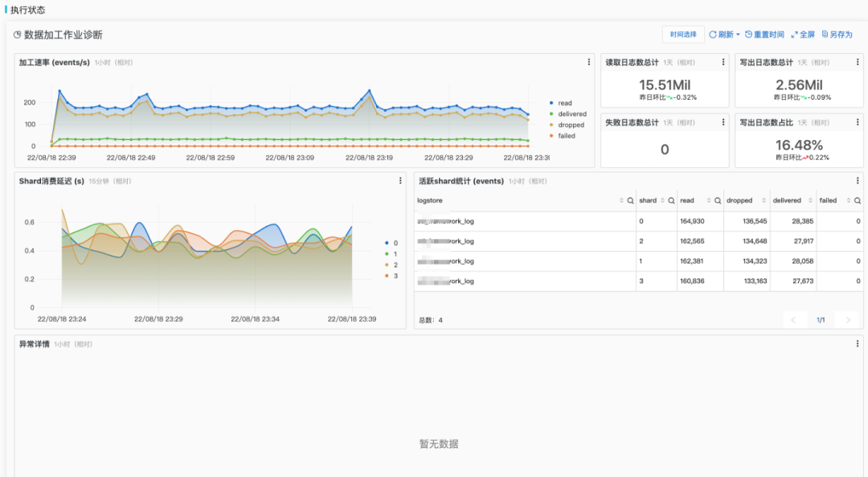Click the 另存为 save-as icon

825,35
